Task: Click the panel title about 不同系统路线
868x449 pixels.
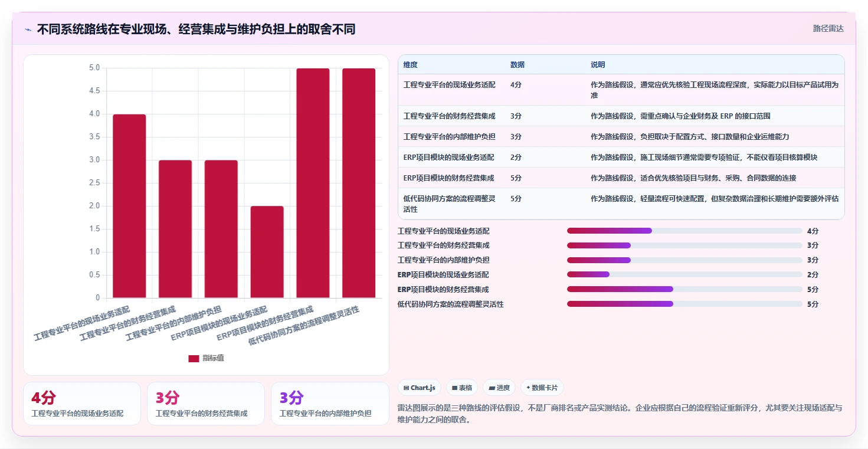Action: [196, 30]
